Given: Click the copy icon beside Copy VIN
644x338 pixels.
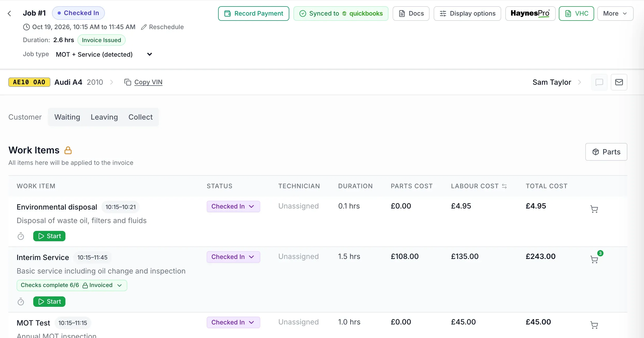Looking at the screenshot, I should [128, 82].
